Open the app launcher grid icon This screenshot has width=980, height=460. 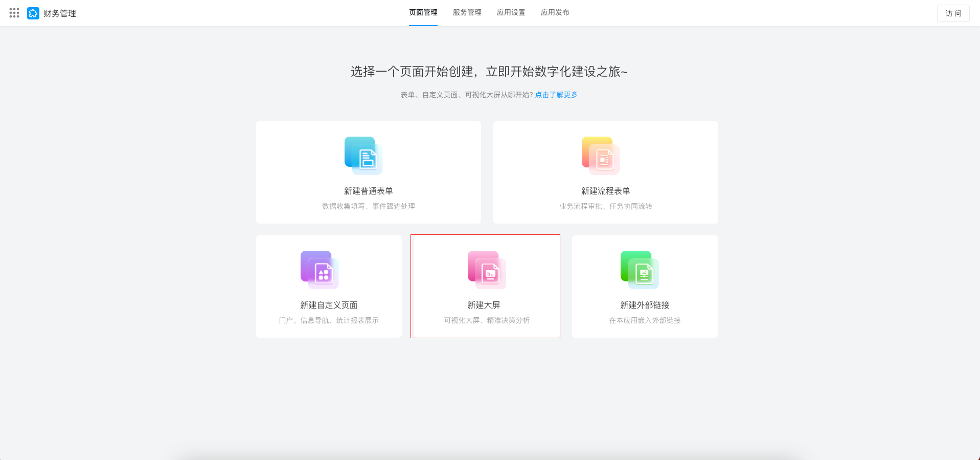click(14, 13)
